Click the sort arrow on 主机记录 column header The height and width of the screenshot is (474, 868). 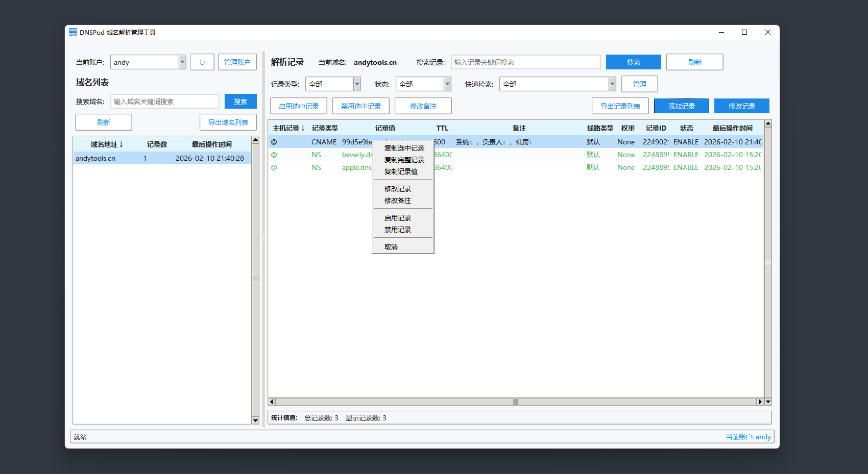pyautogui.click(x=303, y=128)
